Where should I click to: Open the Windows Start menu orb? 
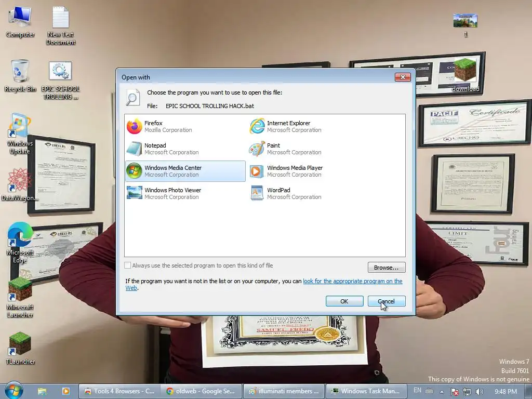coord(14,391)
